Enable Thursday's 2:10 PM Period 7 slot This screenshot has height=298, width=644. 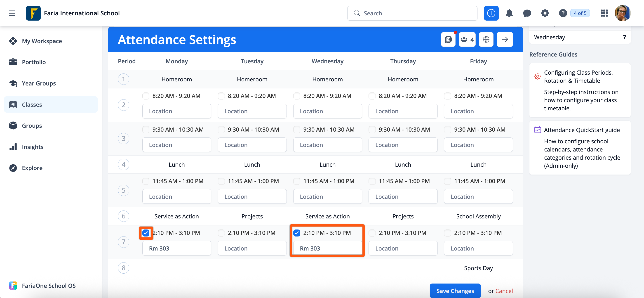[x=372, y=233]
